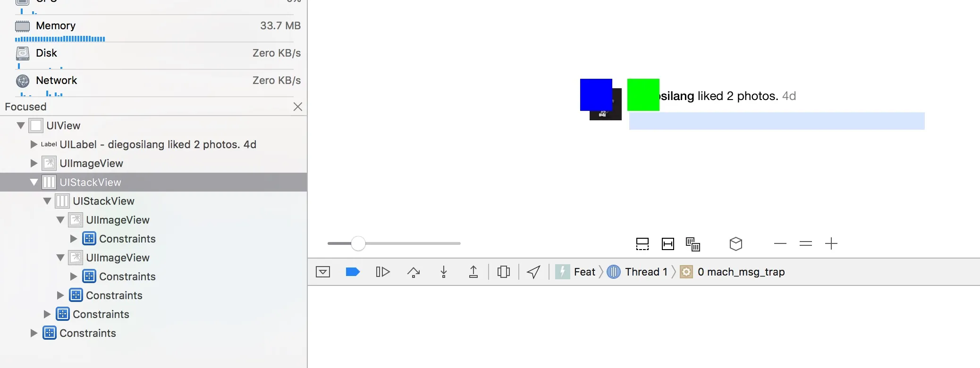Expand the UILabel diegosilang row
The width and height of the screenshot is (980, 368).
point(34,144)
